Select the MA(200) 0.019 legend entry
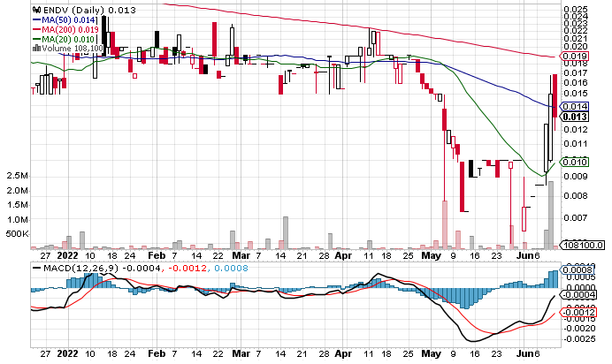The width and height of the screenshot is (612, 364). pos(70,30)
